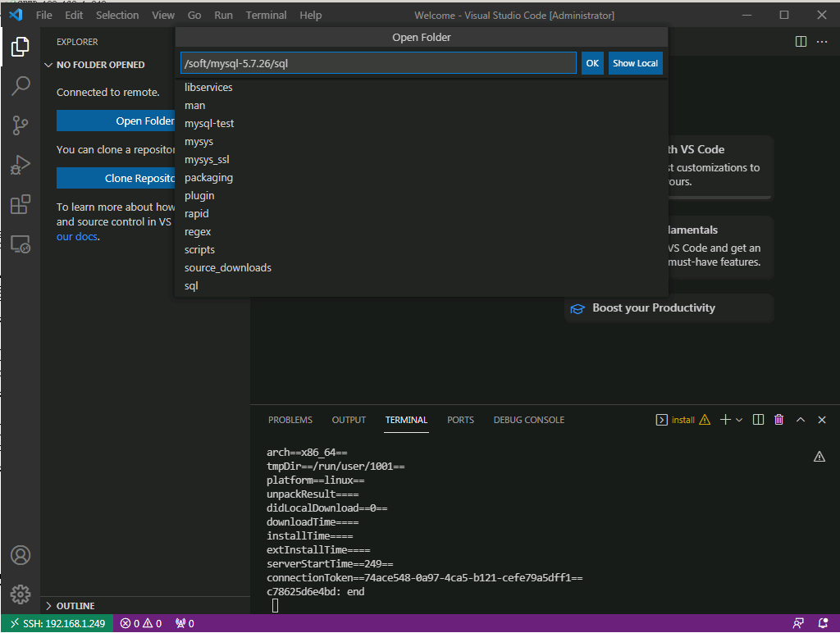840x633 pixels.
Task: Select man folder in list
Action: pos(422,106)
